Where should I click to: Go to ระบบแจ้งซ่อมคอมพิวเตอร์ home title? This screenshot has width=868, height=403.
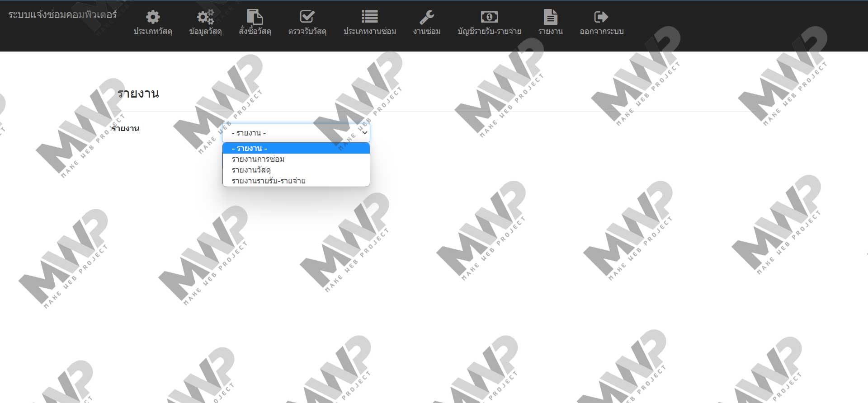click(62, 15)
